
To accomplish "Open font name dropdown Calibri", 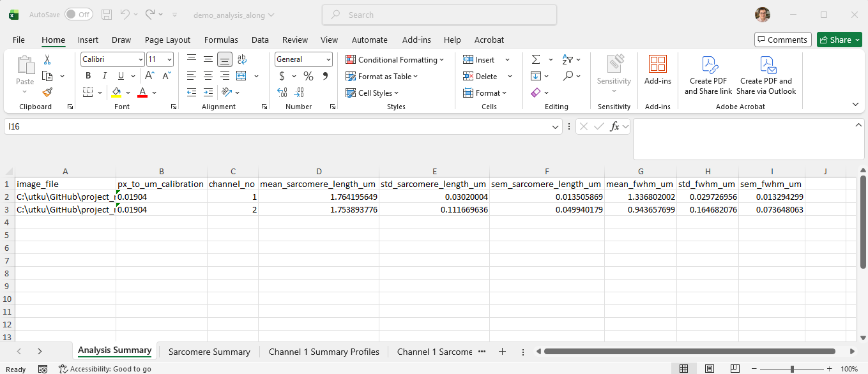I will point(141,59).
